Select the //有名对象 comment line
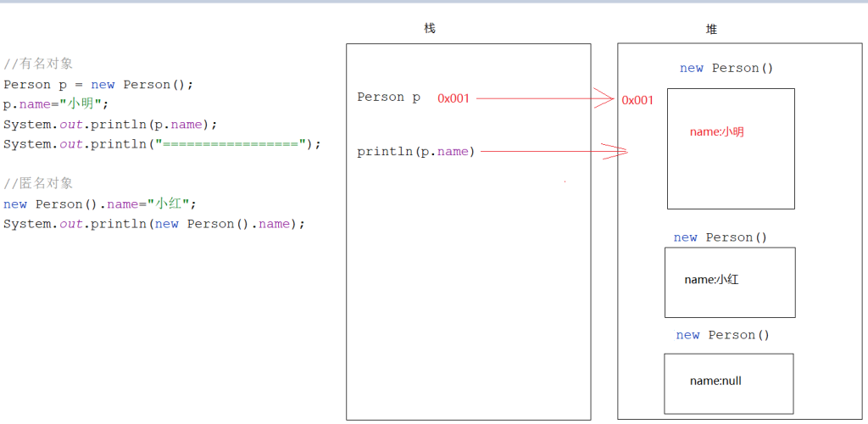868x424 pixels. click(38, 64)
